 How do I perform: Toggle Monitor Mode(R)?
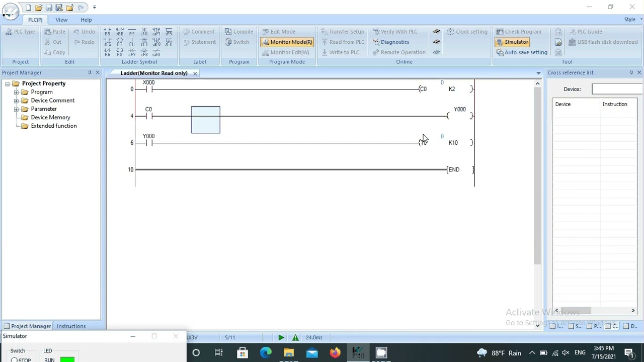(287, 42)
